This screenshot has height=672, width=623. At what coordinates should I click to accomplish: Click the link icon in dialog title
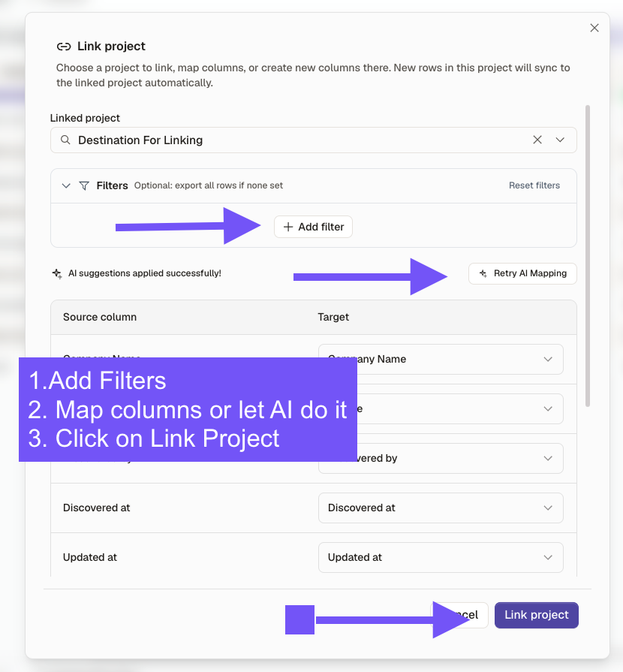(64, 47)
